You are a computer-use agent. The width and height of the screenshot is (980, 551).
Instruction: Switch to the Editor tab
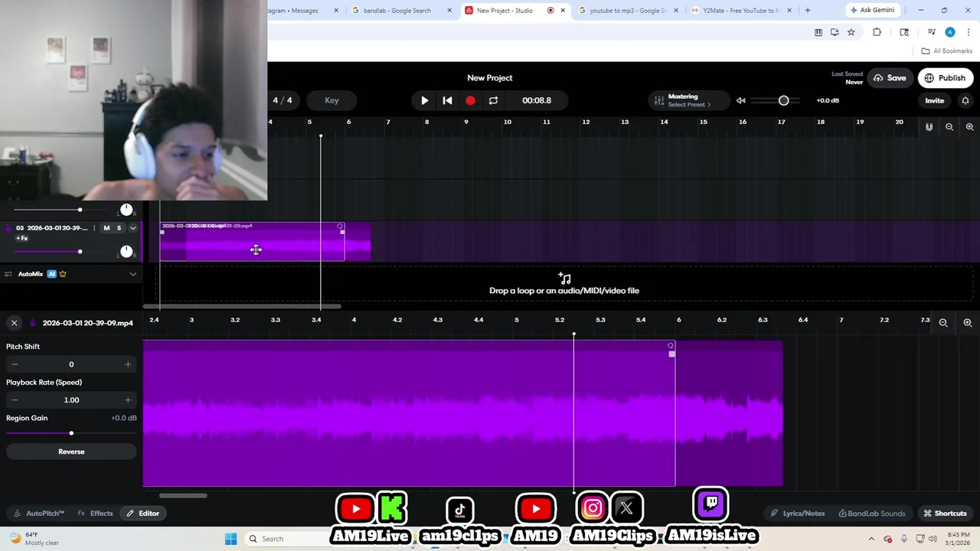click(x=142, y=514)
